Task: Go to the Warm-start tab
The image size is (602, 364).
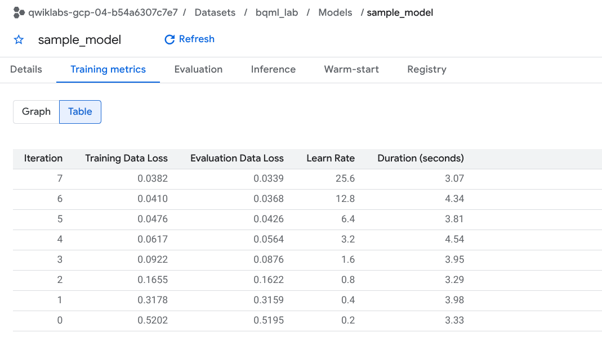Action: tap(351, 70)
